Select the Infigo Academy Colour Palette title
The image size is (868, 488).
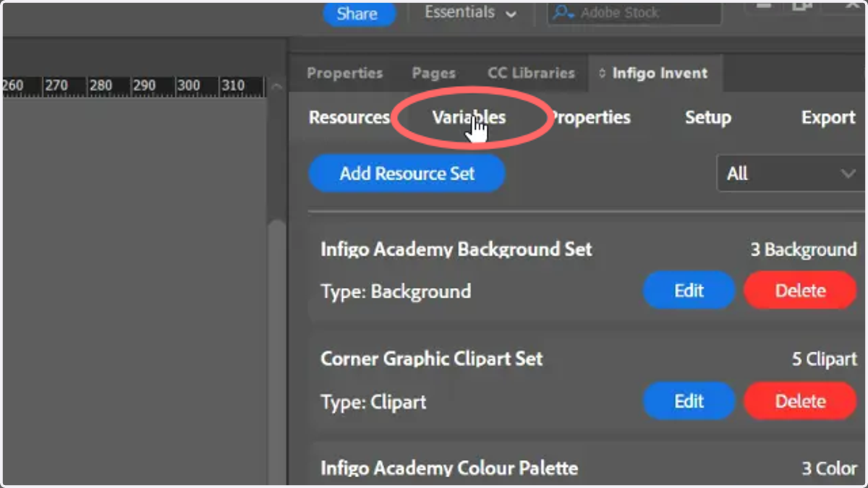[x=449, y=468]
